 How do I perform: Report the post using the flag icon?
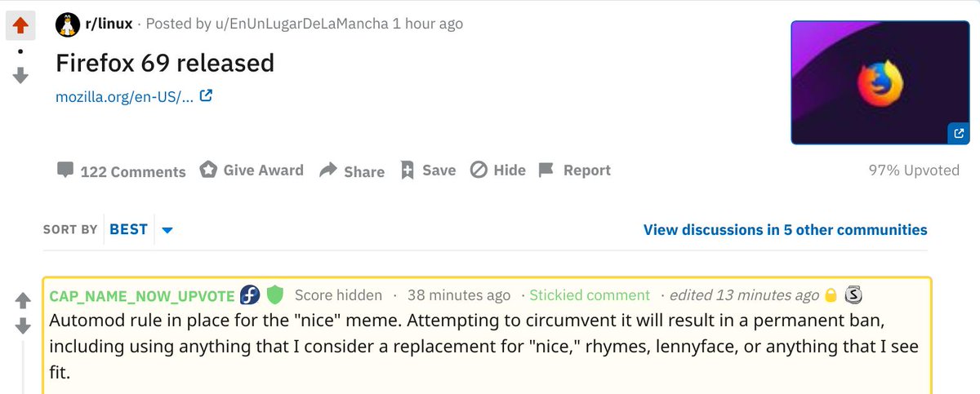tap(575, 170)
